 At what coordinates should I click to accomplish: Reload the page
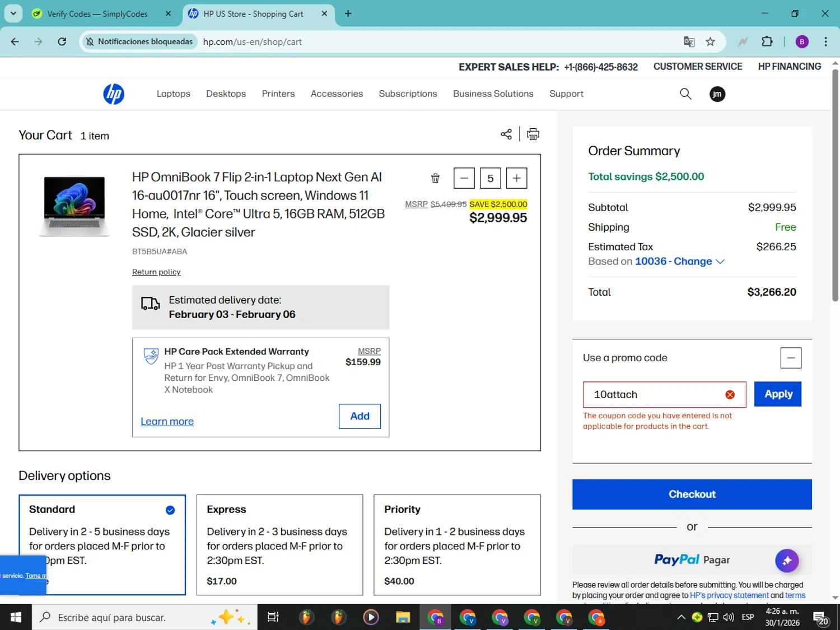coord(62,41)
